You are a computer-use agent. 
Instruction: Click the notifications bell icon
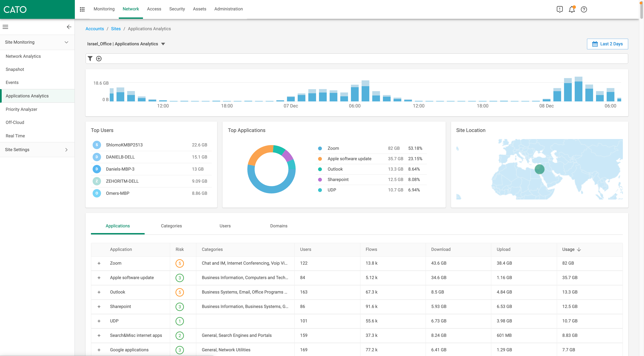[572, 10]
